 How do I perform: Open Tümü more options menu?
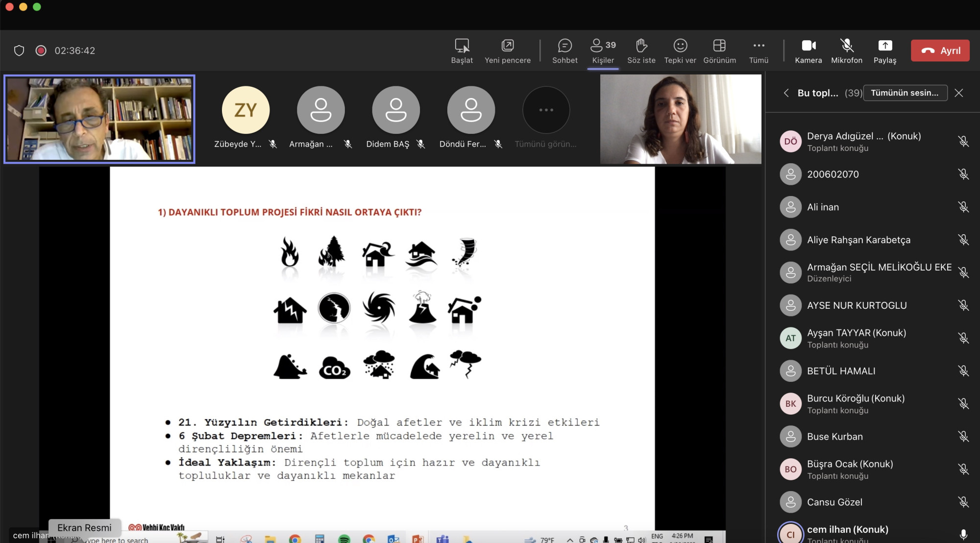pos(759,51)
